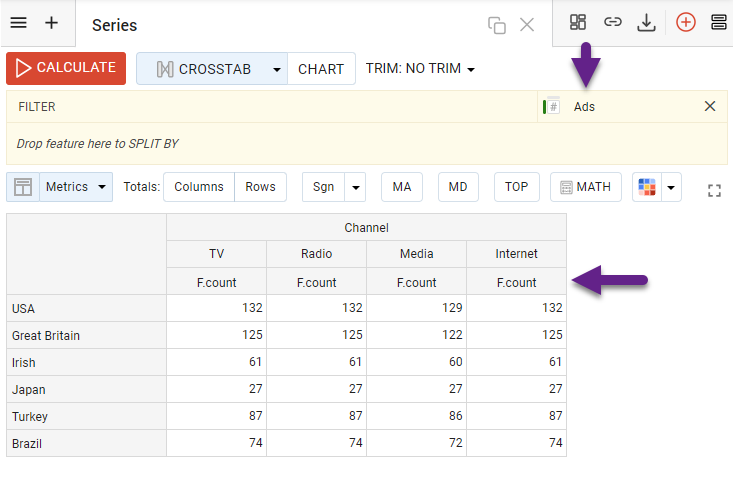
Task: Open TRIM: NO TRIM dropdown
Action: (420, 69)
